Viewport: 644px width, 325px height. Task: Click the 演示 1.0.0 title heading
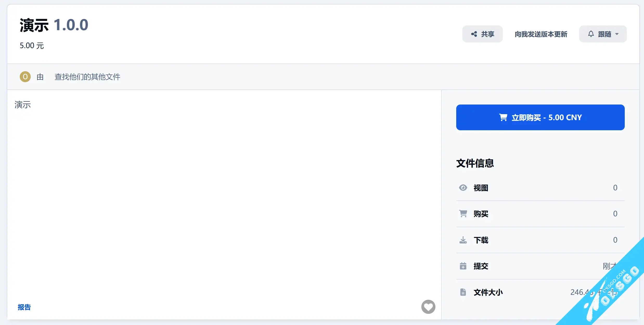tap(54, 25)
